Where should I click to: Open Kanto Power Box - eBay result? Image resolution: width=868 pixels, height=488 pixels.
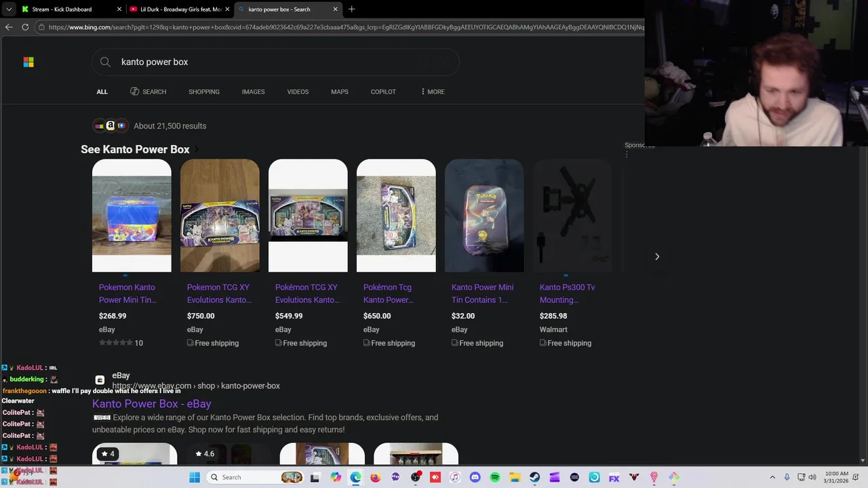[x=152, y=403]
